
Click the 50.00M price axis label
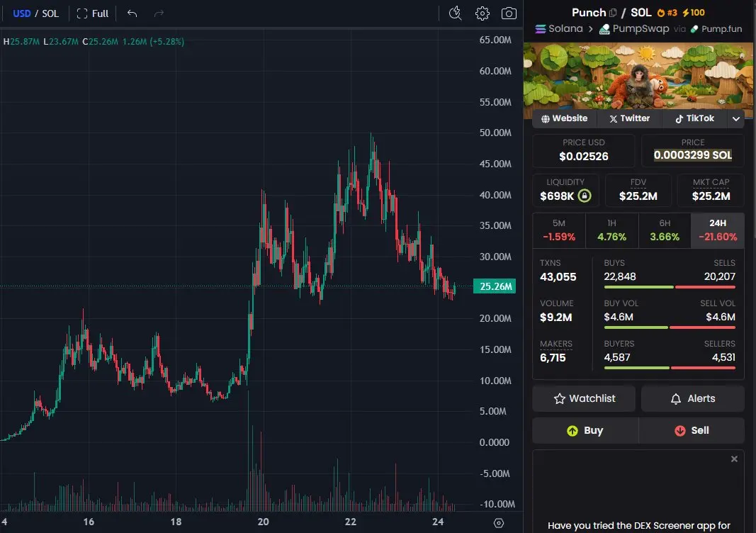click(x=495, y=133)
